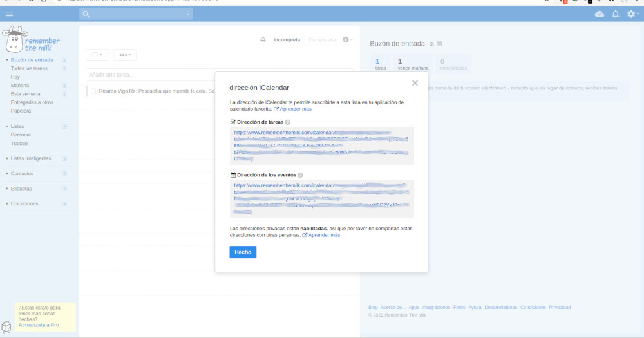Collapse the Listas section
Image resolution: width=644 pixels, height=338 pixels.
click(7, 126)
